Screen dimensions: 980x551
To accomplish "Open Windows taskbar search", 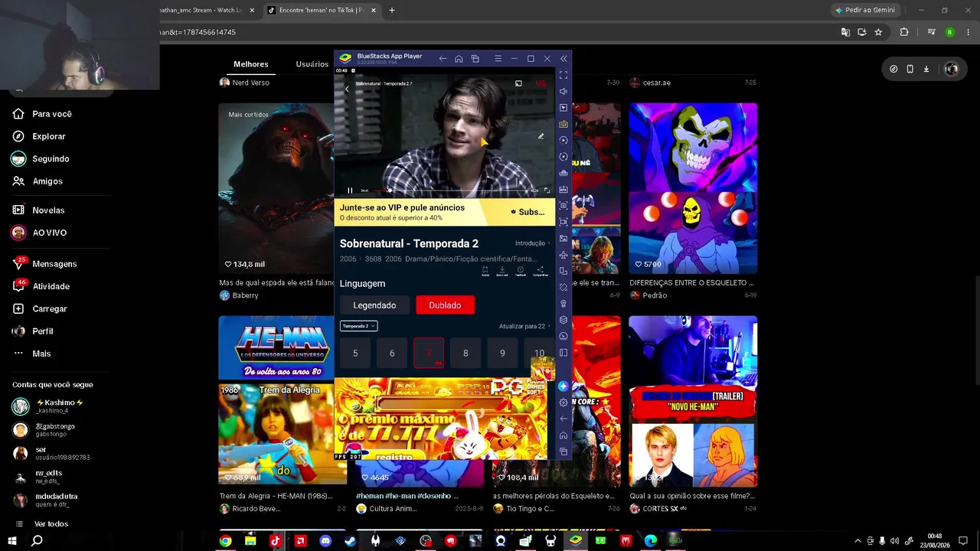I will point(37,540).
